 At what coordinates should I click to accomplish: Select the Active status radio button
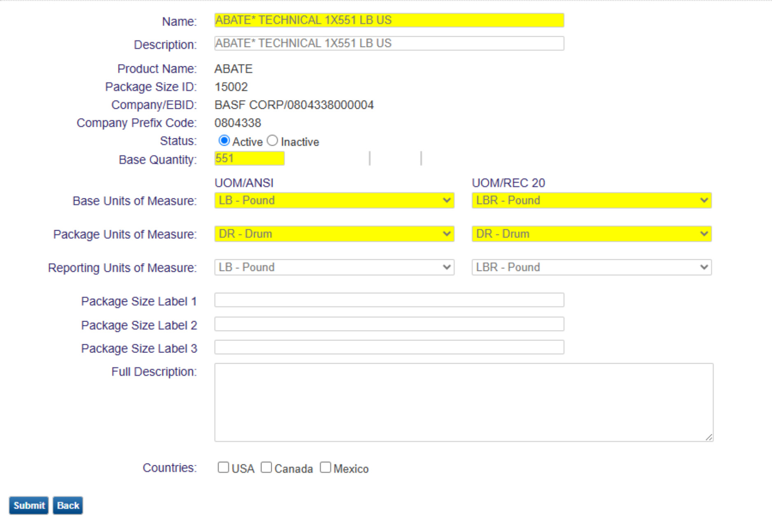tap(224, 141)
